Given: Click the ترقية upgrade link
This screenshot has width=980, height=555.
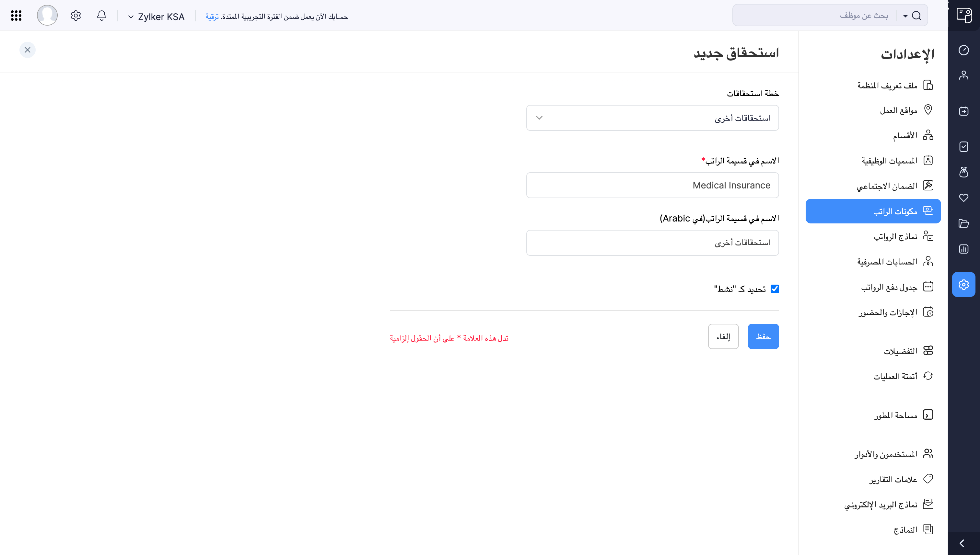Looking at the screenshot, I should point(212,17).
